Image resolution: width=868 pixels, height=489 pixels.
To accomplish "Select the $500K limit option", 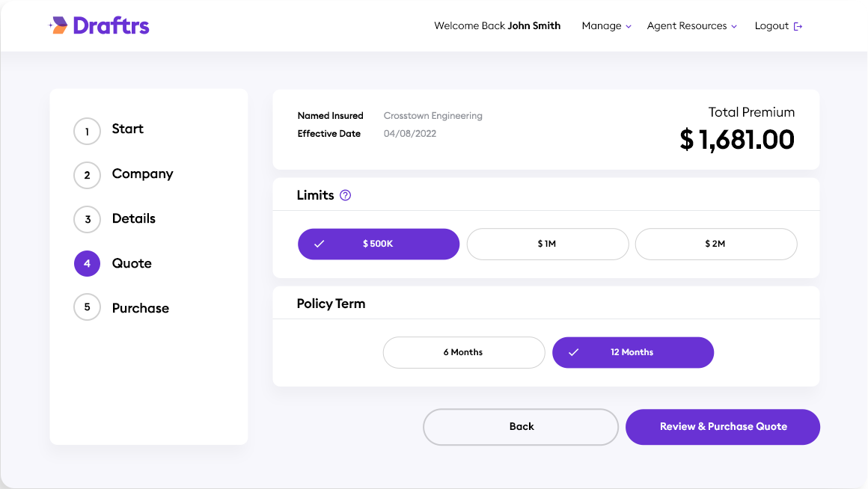I will 378,244.
